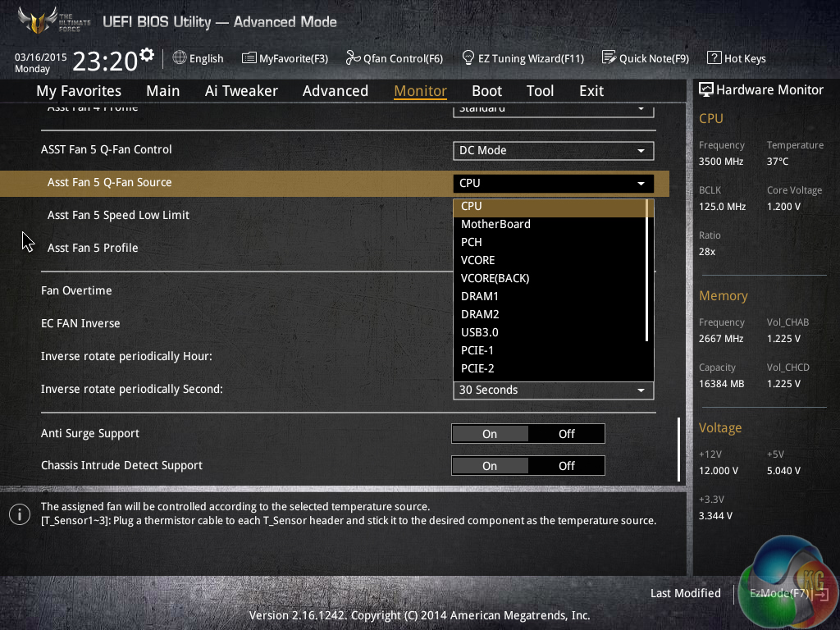Pick PCIE-1 as temperature source
840x630 pixels.
(x=550, y=350)
